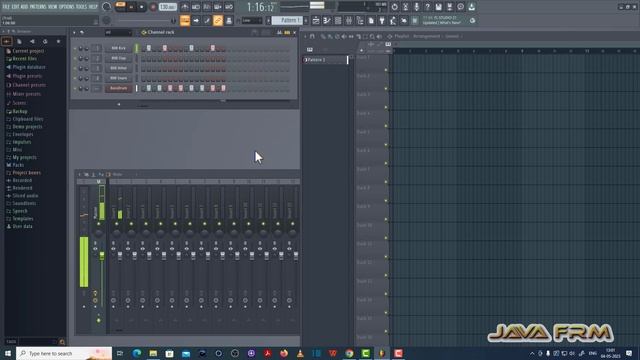Toggle first step of 808 Kick
Image resolution: width=640 pixels, height=360 pixels.
click(x=144, y=48)
